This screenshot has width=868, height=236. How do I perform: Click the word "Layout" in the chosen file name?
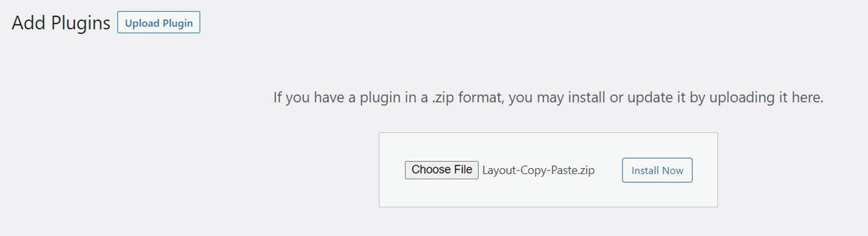point(499,170)
